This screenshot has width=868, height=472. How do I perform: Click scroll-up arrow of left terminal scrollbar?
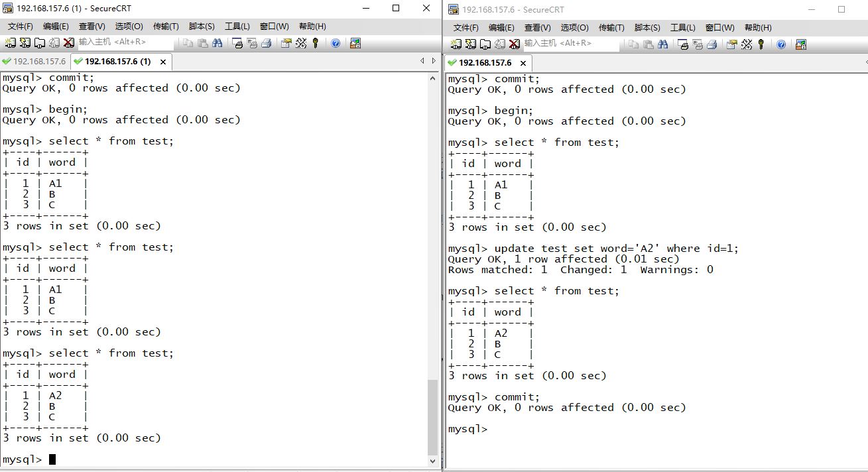[433, 78]
